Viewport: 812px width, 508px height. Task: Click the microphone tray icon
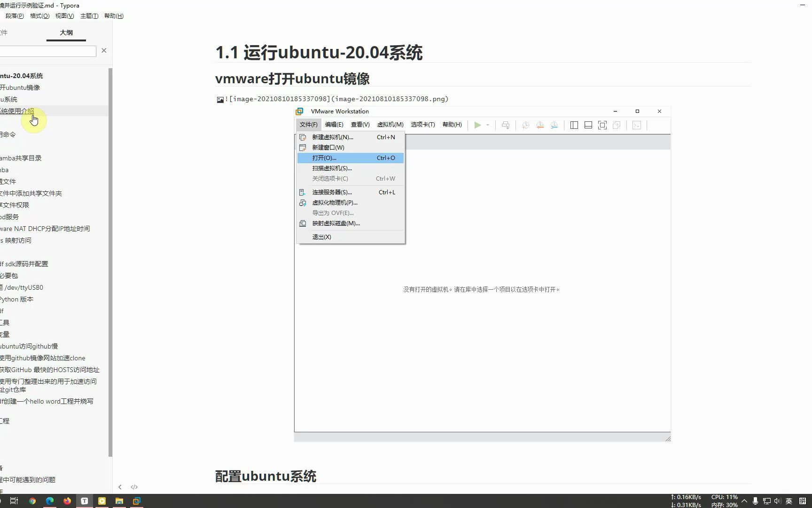[755, 501]
